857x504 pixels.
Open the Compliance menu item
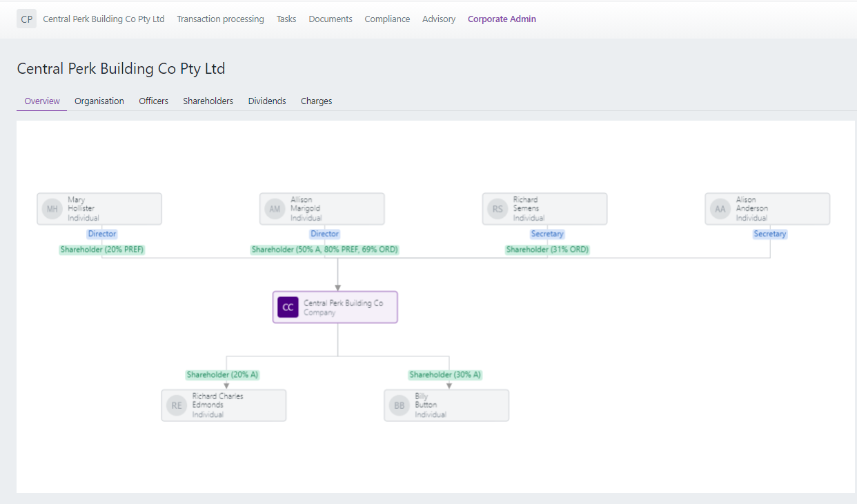387,19
